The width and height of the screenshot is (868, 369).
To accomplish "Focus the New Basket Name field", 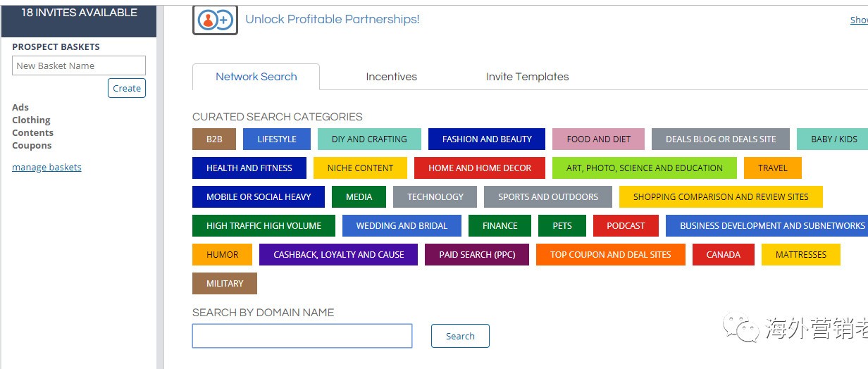I will 79,65.
